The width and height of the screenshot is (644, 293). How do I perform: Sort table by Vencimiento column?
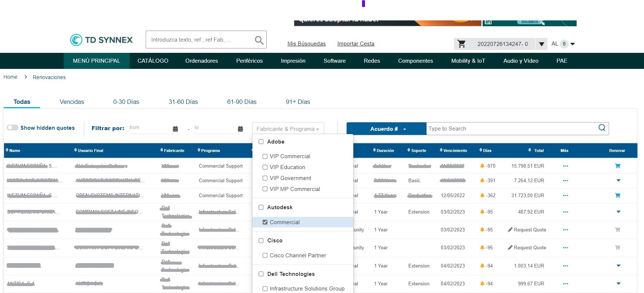click(x=453, y=150)
